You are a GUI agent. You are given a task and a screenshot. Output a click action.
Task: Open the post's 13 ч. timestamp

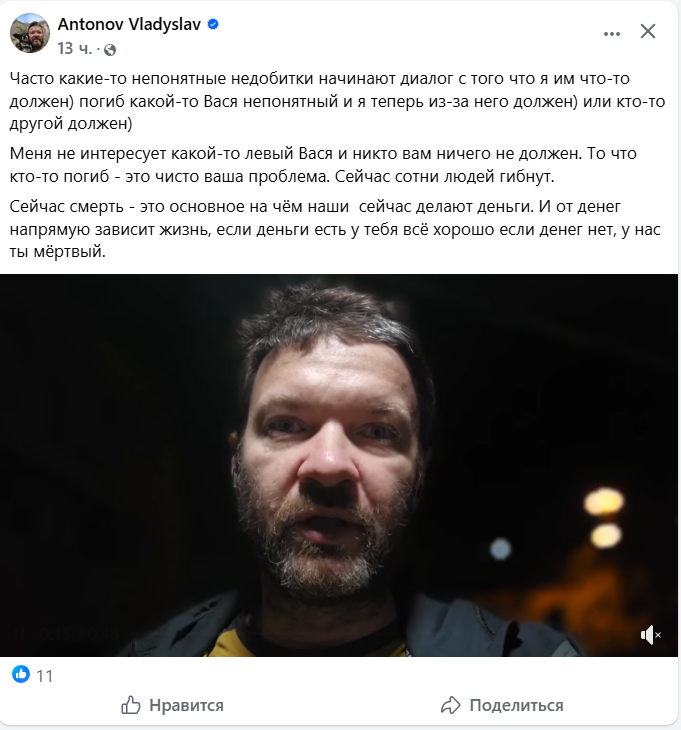pyautogui.click(x=74, y=48)
